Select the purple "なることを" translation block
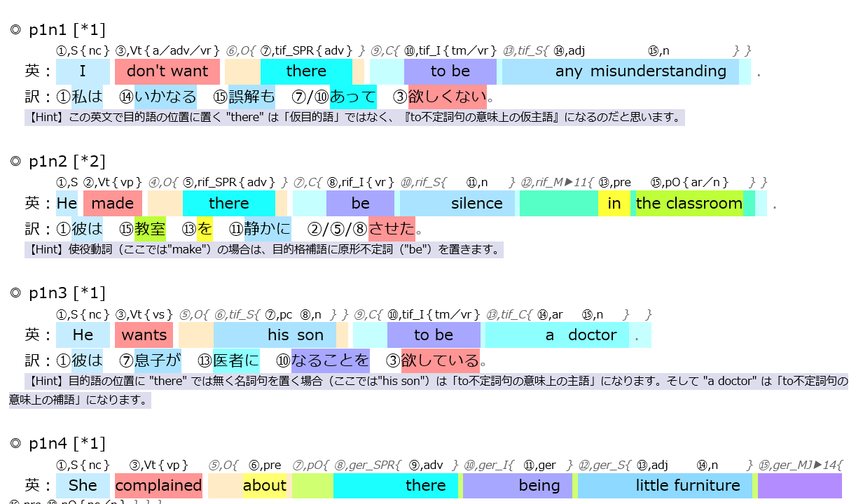856x504 pixels. point(330,360)
